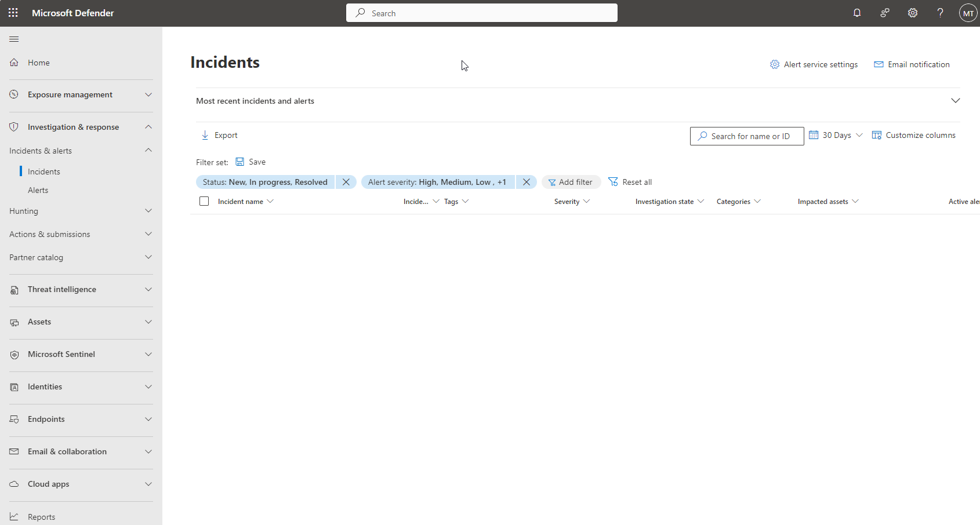Select Incidents in the navigation
This screenshot has width=980, height=525.
point(44,172)
